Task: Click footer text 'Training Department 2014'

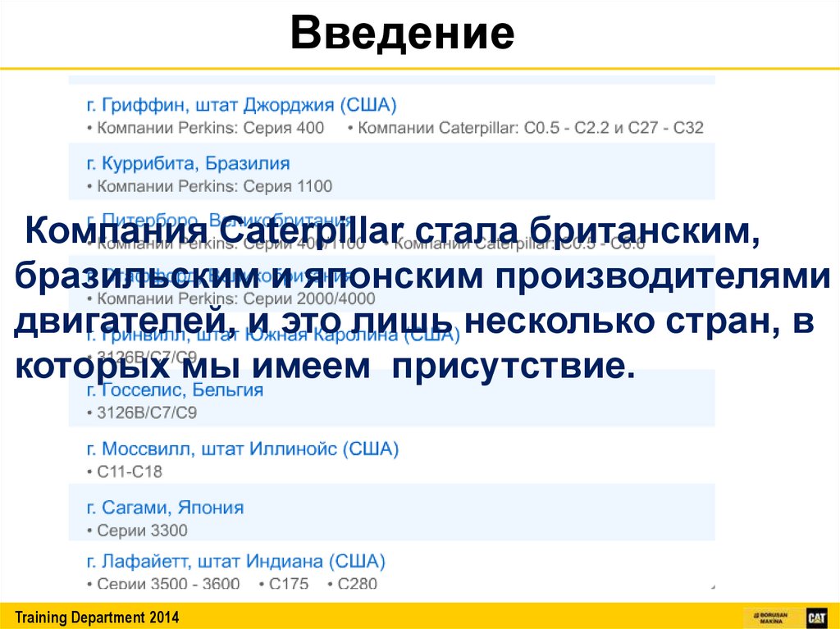Action: [x=97, y=618]
